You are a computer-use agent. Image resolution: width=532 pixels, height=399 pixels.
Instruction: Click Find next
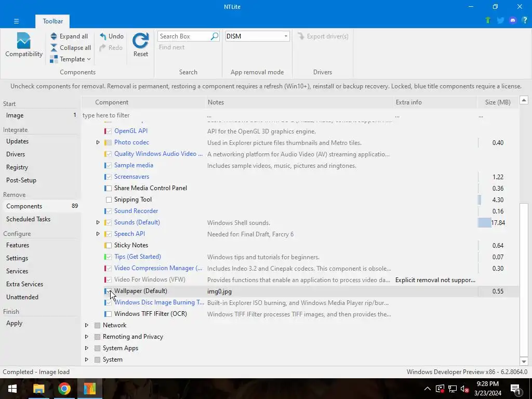click(x=171, y=47)
